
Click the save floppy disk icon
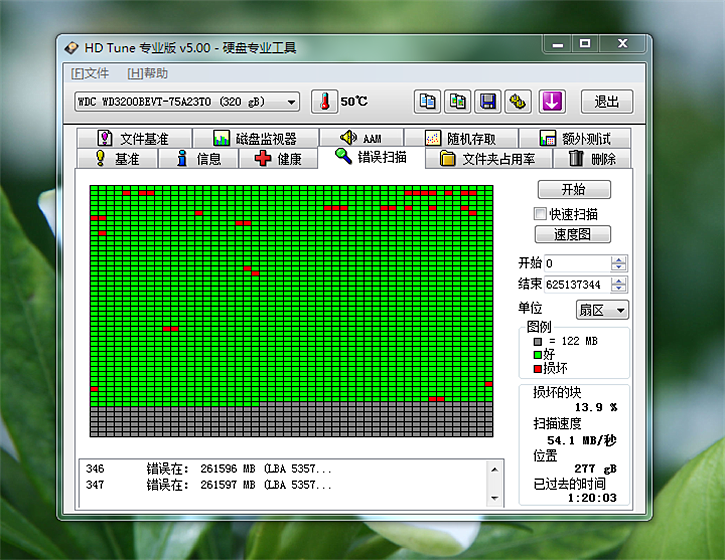tap(488, 101)
